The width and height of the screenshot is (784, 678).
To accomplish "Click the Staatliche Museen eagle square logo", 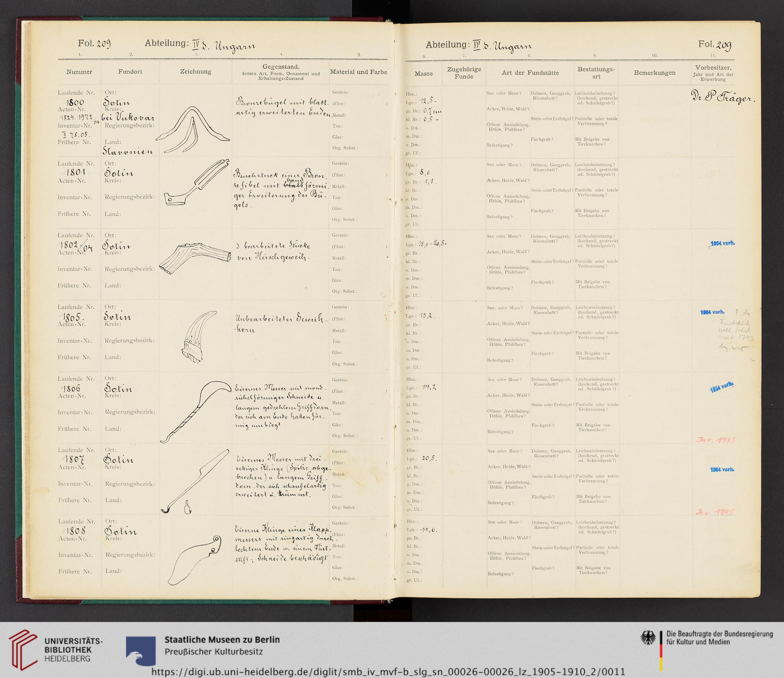I will 141,651.
